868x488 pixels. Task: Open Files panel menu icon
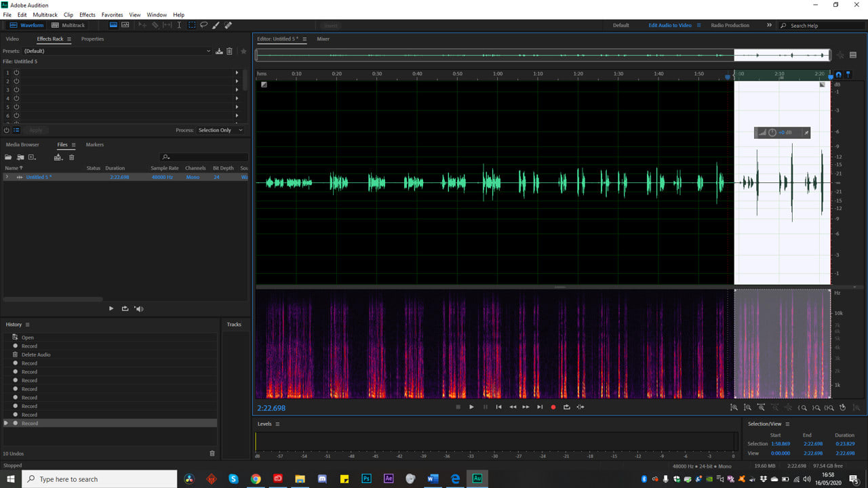(73, 145)
